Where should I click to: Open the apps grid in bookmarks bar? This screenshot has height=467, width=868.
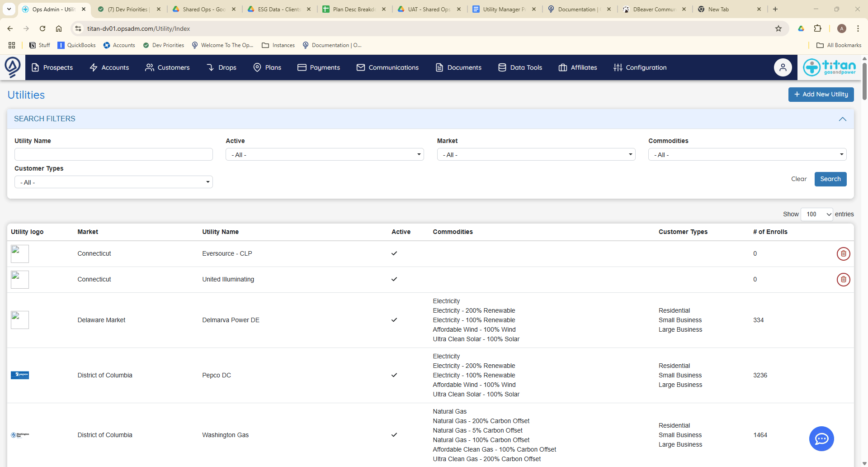pyautogui.click(x=12, y=45)
